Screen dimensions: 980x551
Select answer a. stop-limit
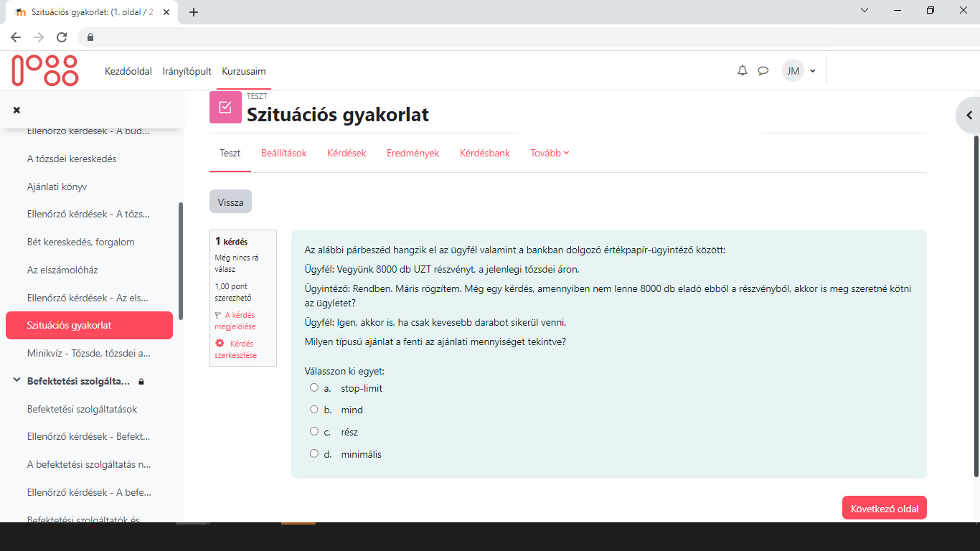tap(314, 387)
